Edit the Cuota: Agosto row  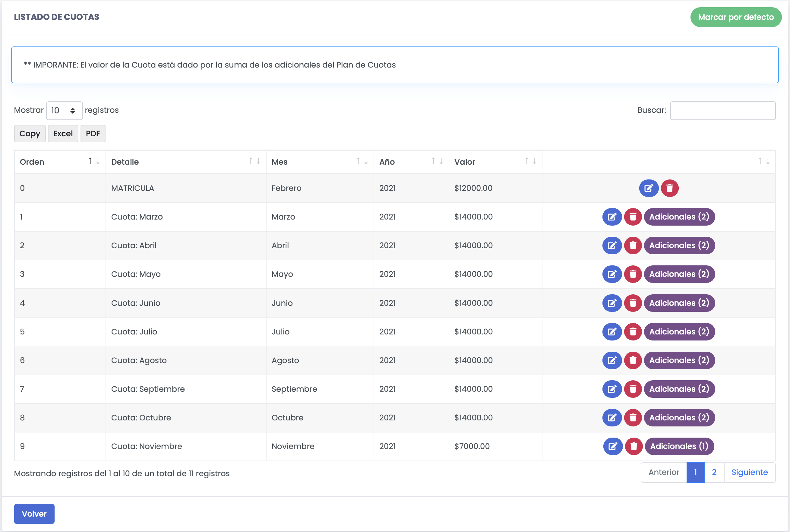[612, 360]
